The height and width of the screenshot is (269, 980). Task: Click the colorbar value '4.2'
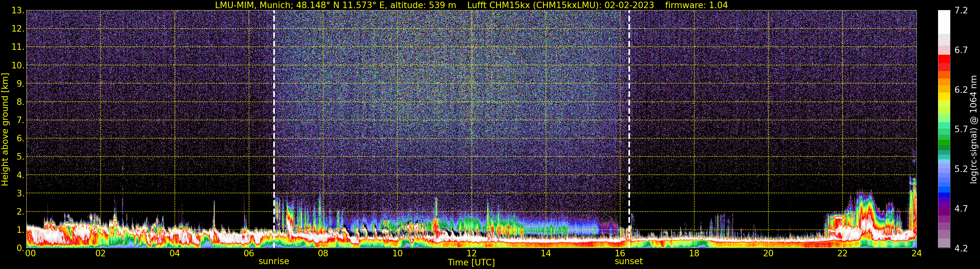961,248
